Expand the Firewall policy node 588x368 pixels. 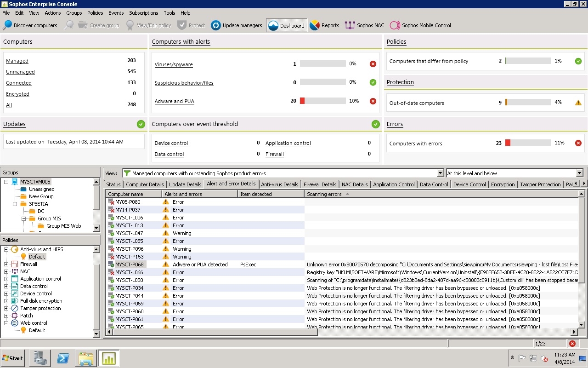6,264
